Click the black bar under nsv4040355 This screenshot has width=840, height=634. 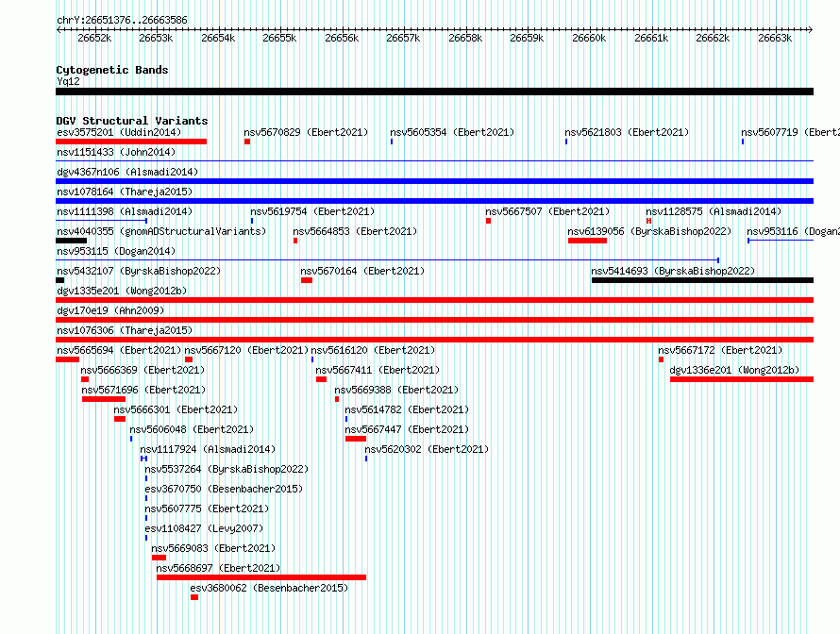pos(71,241)
